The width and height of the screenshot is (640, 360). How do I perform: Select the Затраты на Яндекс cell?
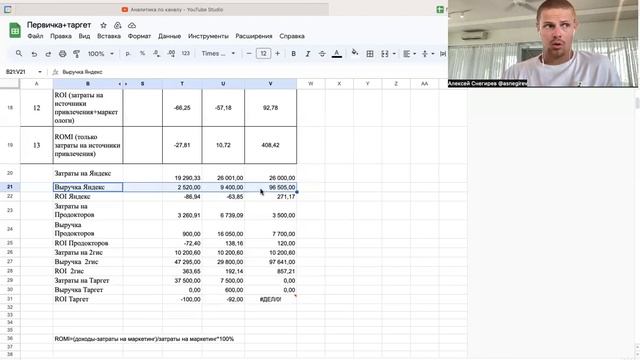88,173
